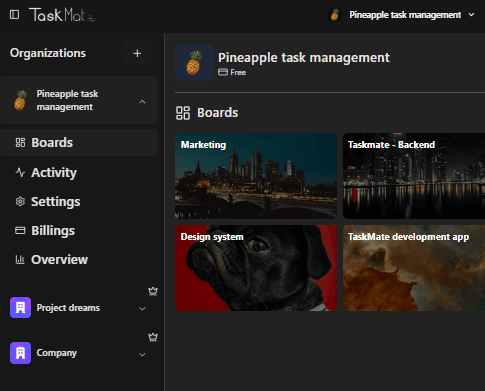Collapse the Pineapple task management organization
The height and width of the screenshot is (391, 485).
pyautogui.click(x=142, y=102)
